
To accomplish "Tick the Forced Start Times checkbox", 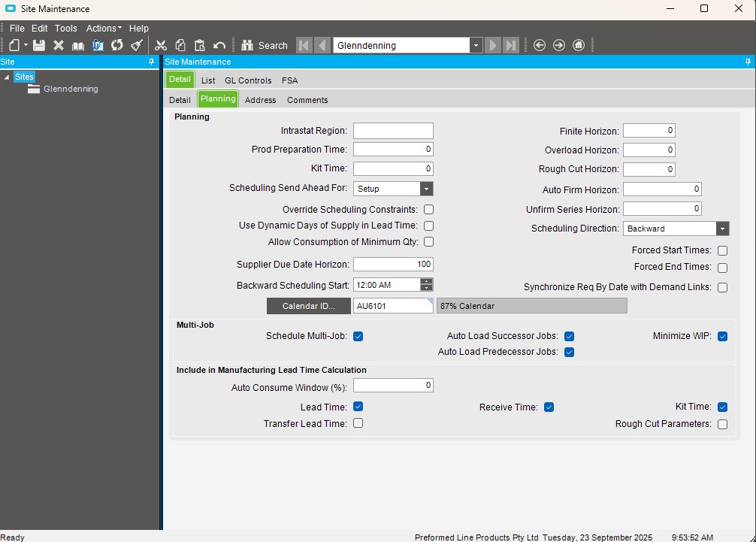I will pyautogui.click(x=722, y=250).
